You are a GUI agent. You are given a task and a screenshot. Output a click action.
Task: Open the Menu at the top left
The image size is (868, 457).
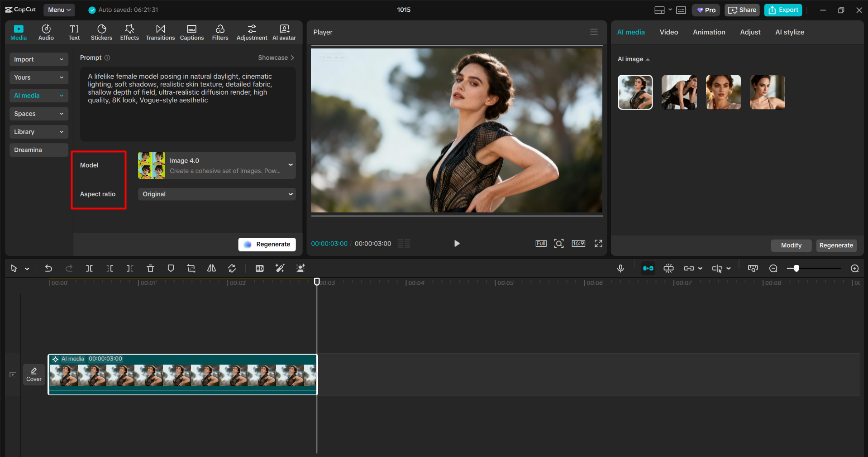[59, 10]
